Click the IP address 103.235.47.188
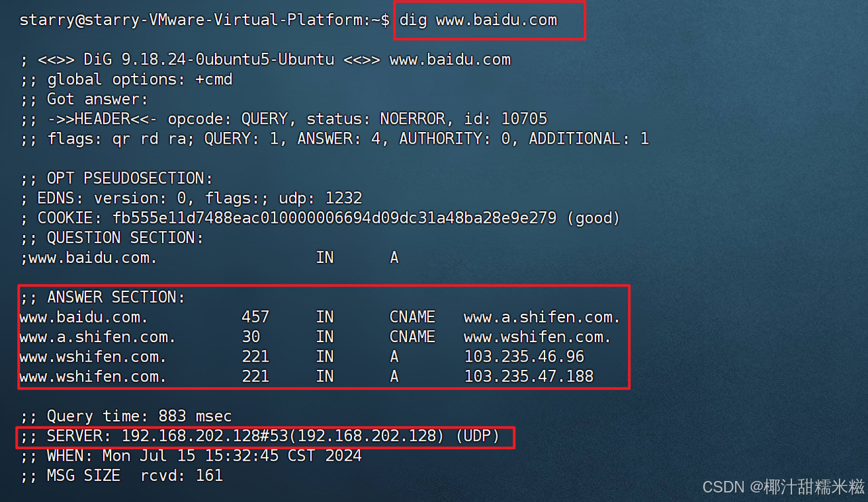Screen dimensions: 868x502 click(x=529, y=377)
